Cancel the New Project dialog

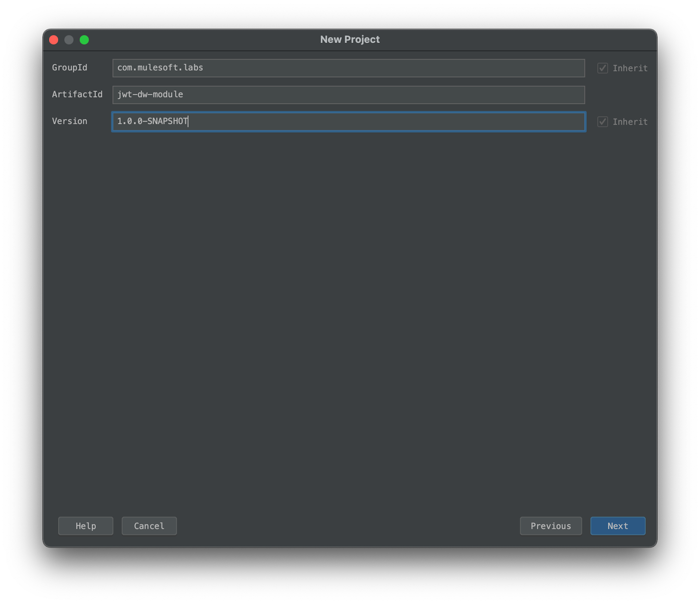coord(149,526)
